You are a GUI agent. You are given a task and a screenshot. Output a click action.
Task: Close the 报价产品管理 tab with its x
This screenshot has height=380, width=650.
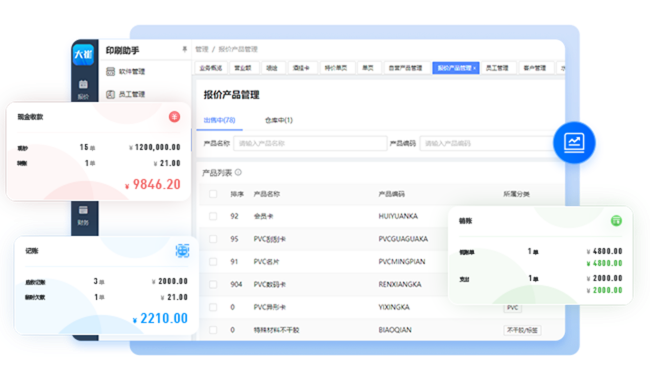475,68
